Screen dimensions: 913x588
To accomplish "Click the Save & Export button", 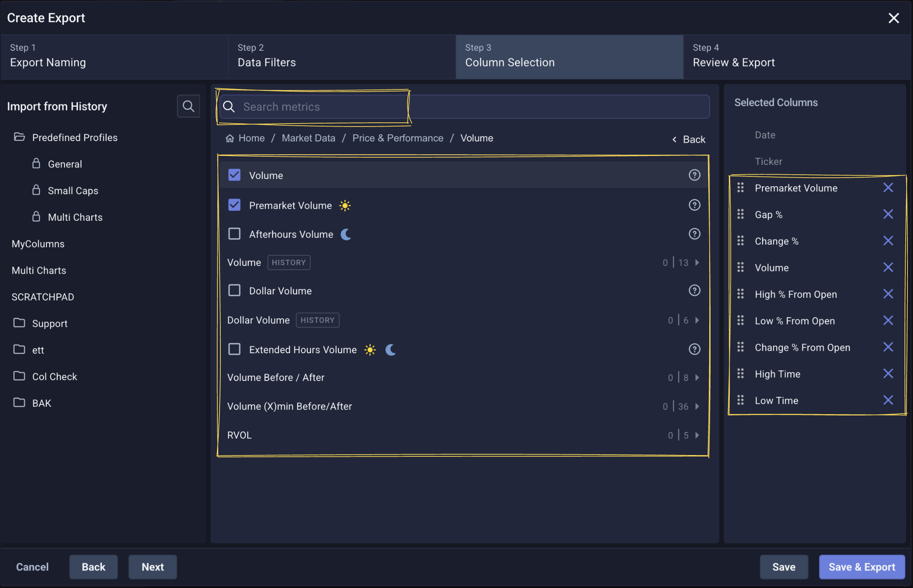I will tap(862, 567).
